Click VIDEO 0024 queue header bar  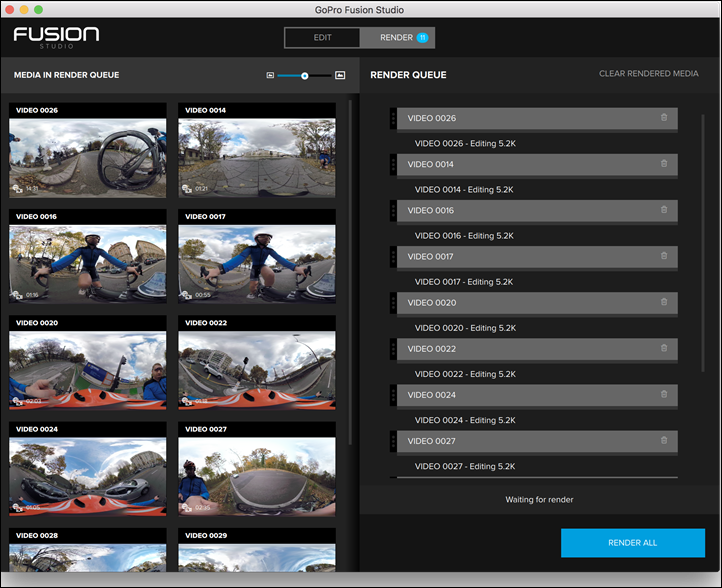tap(537, 395)
